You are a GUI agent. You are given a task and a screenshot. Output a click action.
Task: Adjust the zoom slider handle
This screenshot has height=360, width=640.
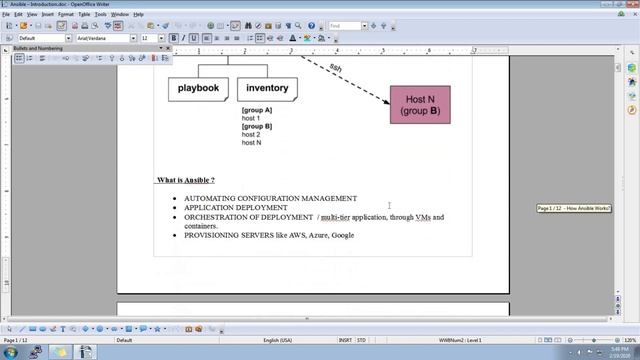tap(594, 340)
